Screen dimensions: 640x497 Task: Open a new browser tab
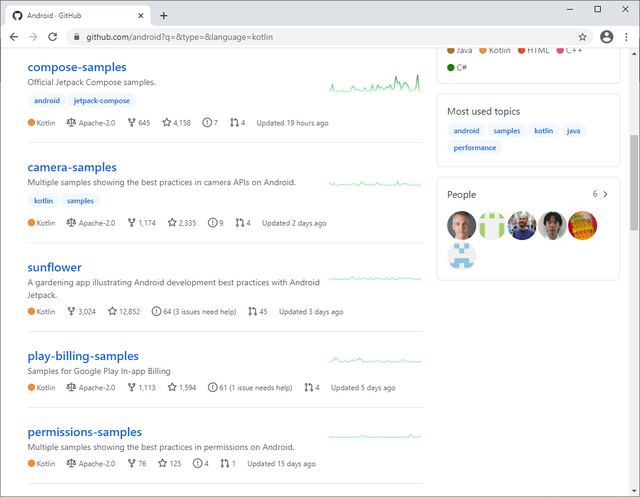point(164,16)
